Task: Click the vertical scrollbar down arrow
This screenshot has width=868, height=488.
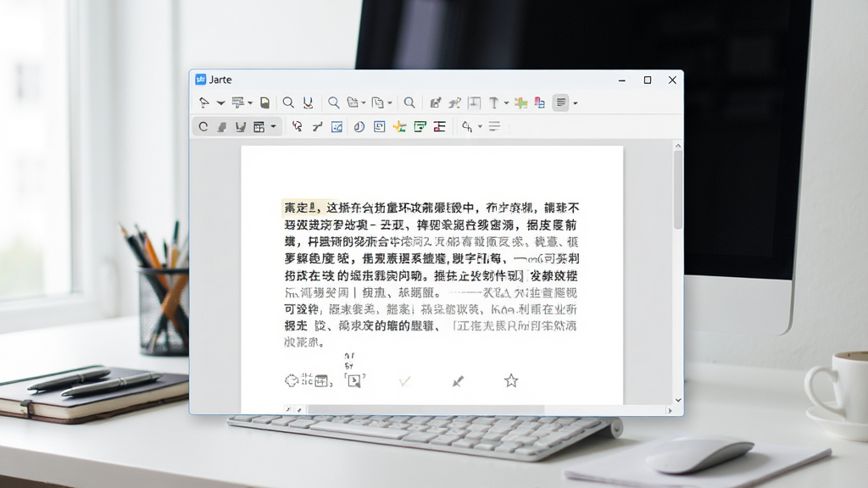Action: coord(678,400)
